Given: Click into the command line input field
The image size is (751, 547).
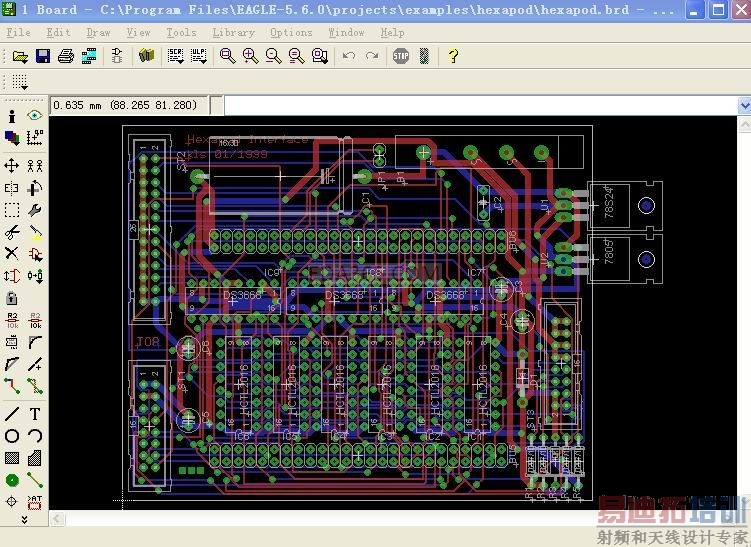Looking at the screenshot, I should [480, 105].
